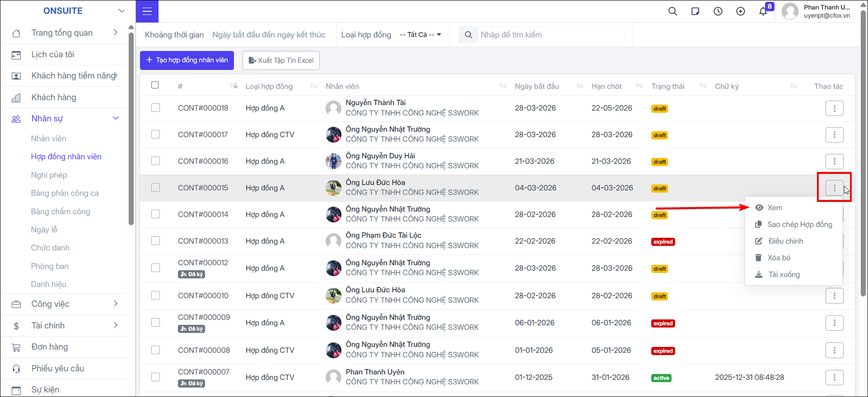This screenshot has height=397, width=868.
Task: Open the three-dot actions for CONT#000018
Action: (835, 108)
